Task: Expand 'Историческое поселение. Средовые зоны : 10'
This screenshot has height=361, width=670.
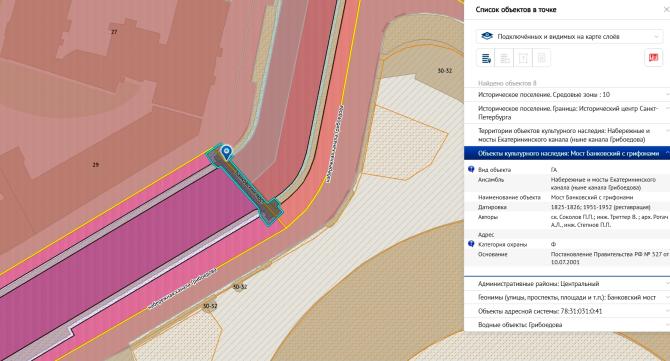Action: coord(567,94)
